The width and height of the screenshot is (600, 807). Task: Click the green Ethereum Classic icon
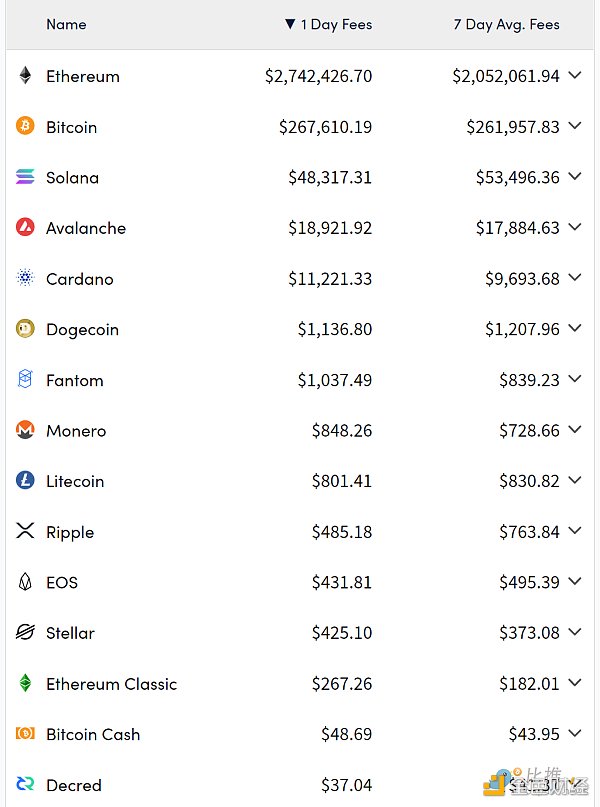point(25,683)
